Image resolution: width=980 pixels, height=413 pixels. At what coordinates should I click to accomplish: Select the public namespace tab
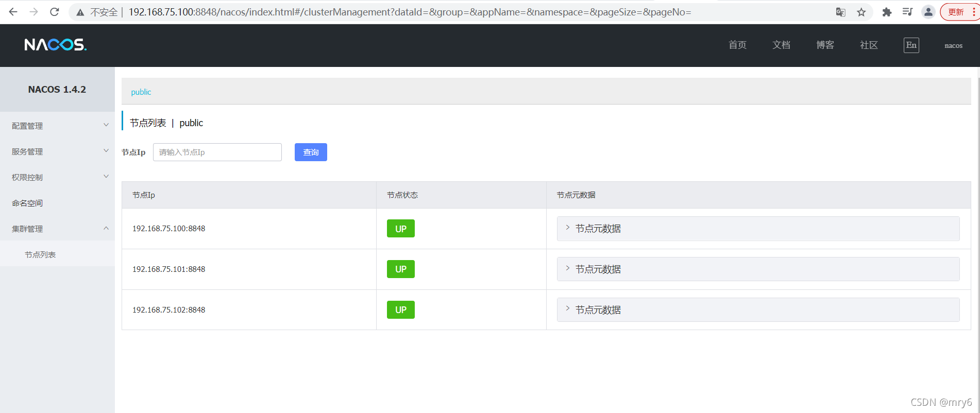tap(141, 92)
